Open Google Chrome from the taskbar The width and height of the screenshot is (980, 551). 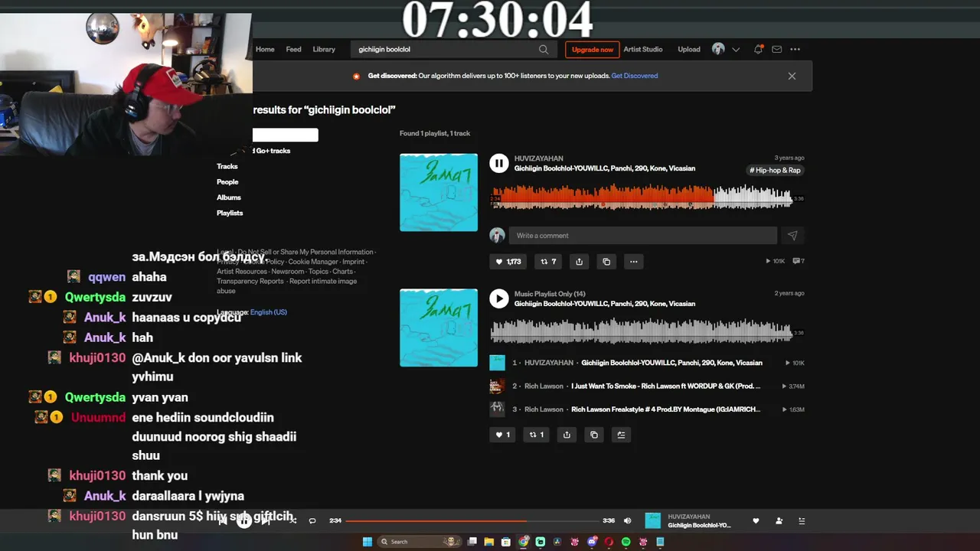coord(524,542)
